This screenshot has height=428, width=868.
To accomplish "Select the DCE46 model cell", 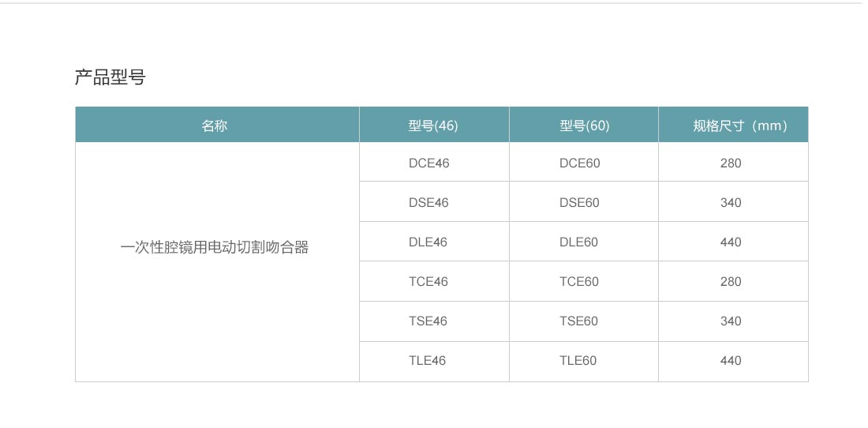I will coord(434,162).
